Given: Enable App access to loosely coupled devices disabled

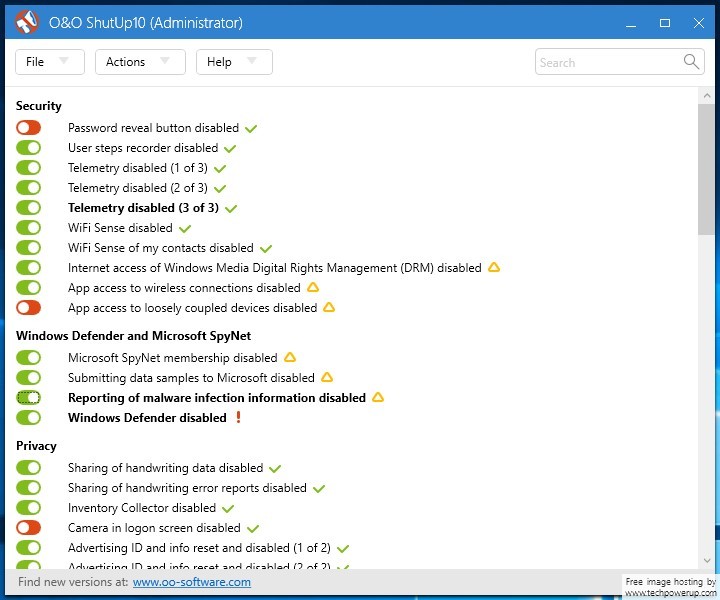Looking at the screenshot, I should click(x=28, y=308).
